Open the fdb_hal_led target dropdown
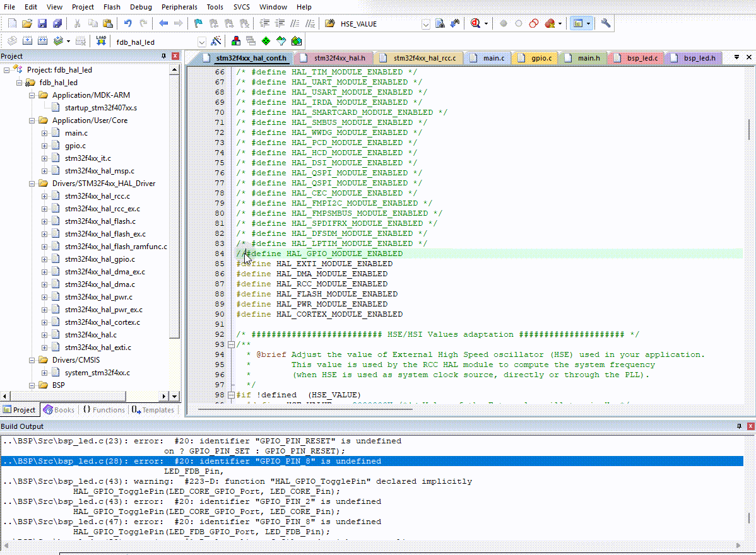Screen dimensions: 756x555 click(202, 42)
